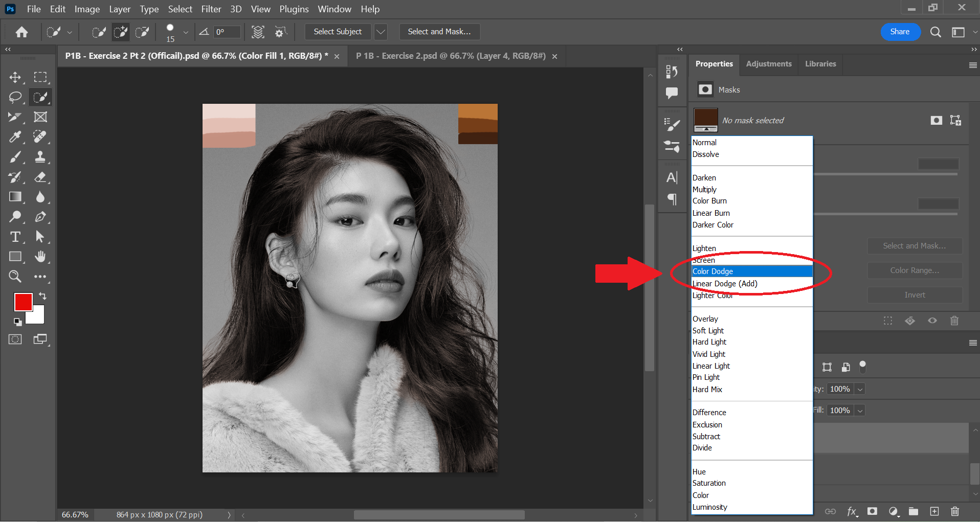
Task: Expand the collapsed toolbar panel arrows
Action: coord(8,50)
